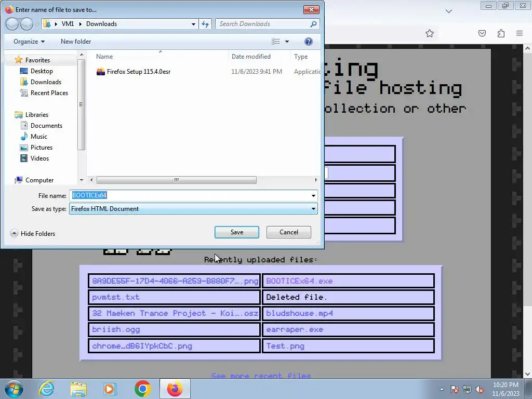
Task: Click New folder
Action: coord(76,42)
